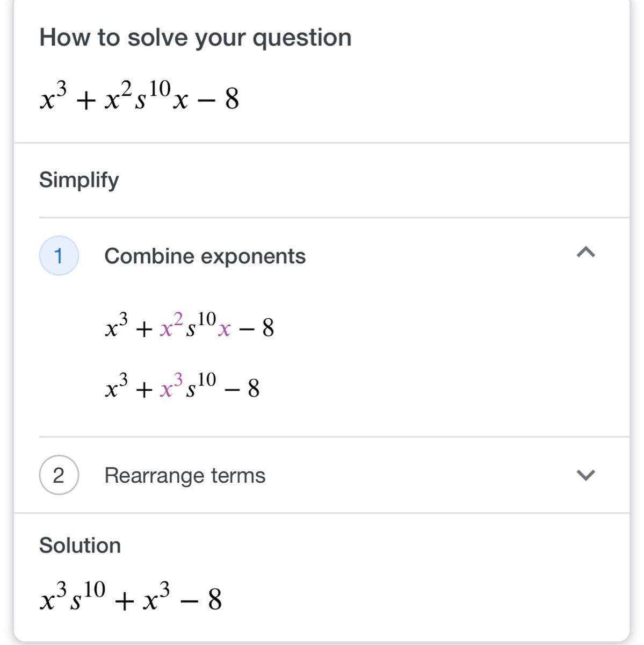Tap the s¹⁰ factor in the solution expression

[88, 597]
